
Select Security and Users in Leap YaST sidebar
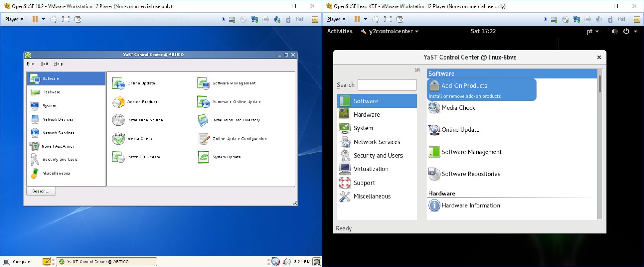click(377, 156)
